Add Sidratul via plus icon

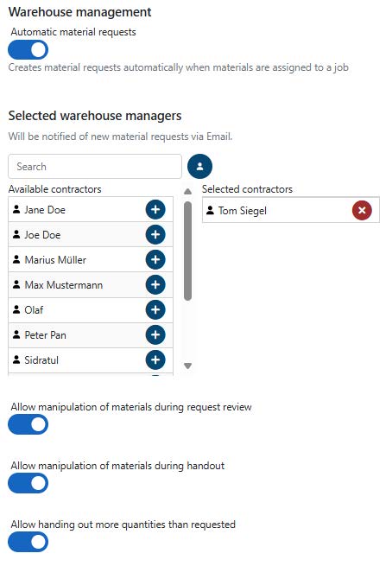point(155,359)
